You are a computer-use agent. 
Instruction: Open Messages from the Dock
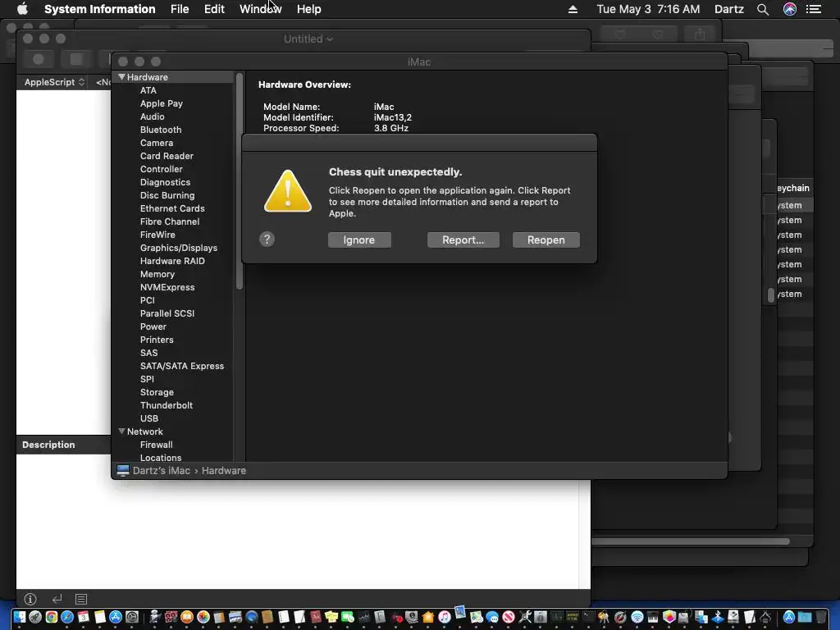tap(492, 617)
